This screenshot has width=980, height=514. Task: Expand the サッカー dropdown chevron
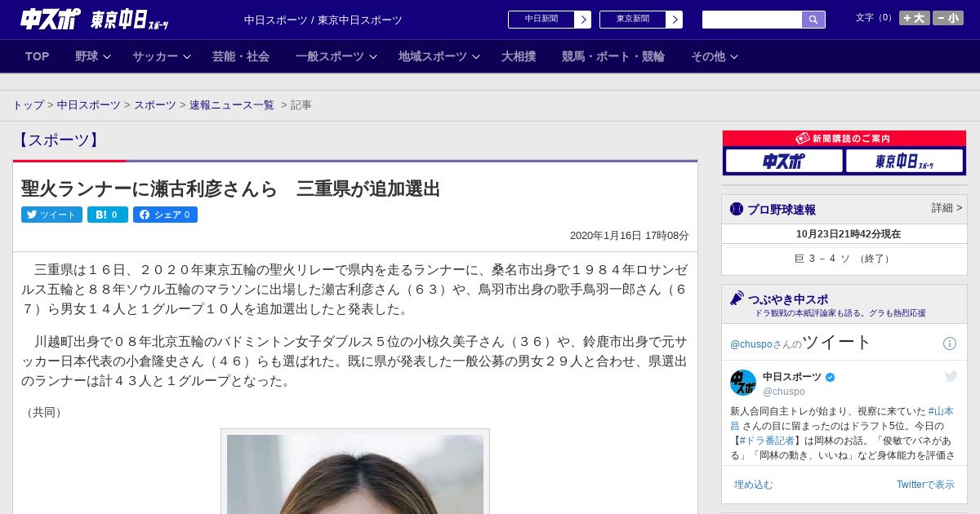pyautogui.click(x=187, y=57)
